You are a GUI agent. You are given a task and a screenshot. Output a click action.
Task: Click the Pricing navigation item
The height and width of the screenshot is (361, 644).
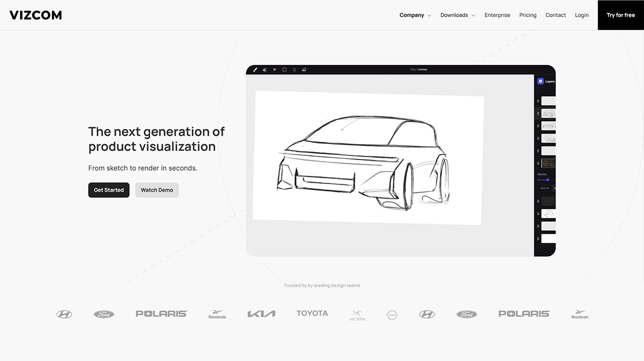(528, 15)
